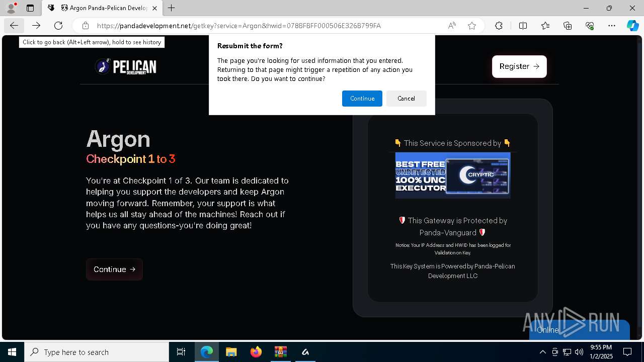
Task: Click the Register button
Action: point(519,66)
